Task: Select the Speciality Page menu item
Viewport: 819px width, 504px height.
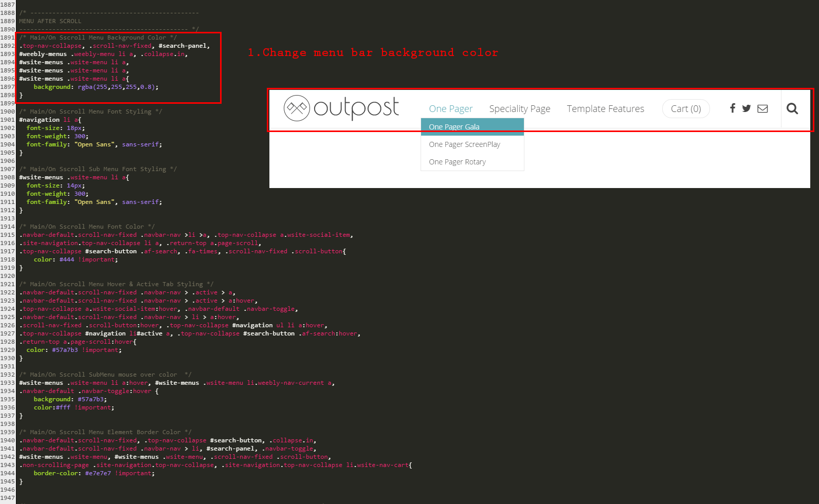Action: click(x=519, y=109)
